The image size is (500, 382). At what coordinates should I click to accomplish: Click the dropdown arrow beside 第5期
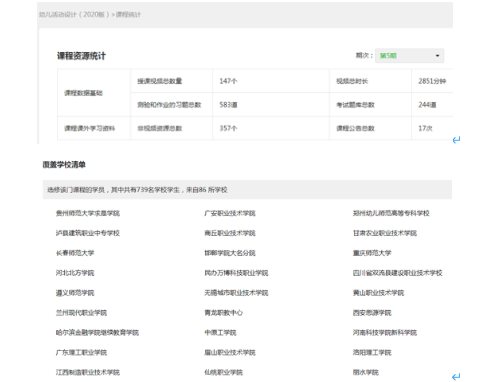point(437,56)
